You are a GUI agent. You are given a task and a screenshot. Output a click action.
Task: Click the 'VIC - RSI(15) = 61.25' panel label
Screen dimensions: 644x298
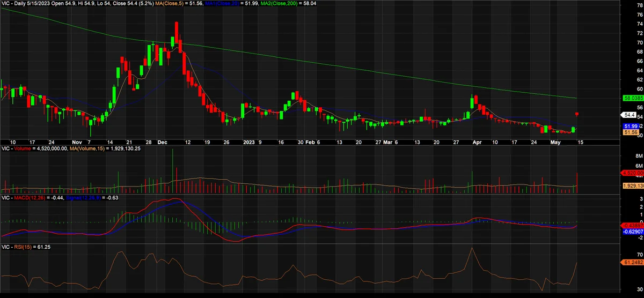(x=26, y=247)
